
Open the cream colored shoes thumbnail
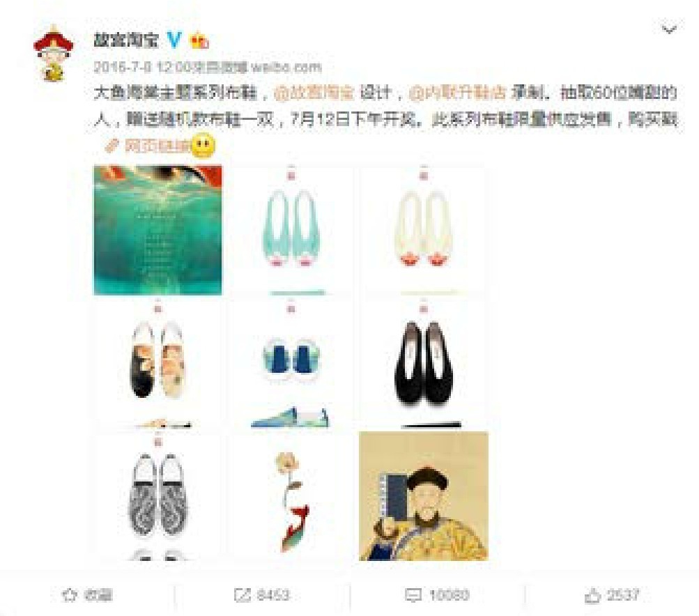pos(424,230)
